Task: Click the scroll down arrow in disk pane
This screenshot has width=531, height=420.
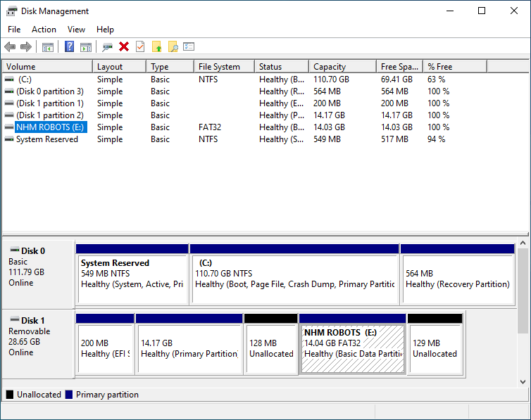Action: pos(523,382)
